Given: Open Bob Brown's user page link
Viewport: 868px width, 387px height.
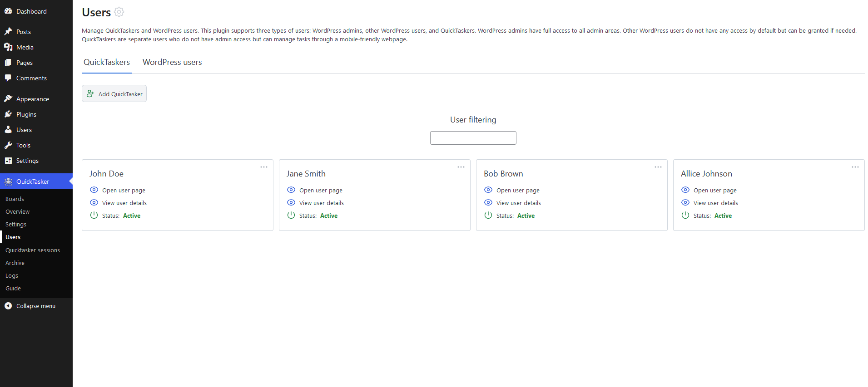Looking at the screenshot, I should tap(518, 190).
